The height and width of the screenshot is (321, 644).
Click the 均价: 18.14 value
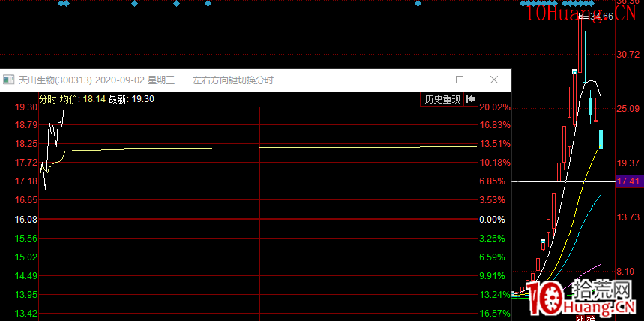(x=83, y=99)
